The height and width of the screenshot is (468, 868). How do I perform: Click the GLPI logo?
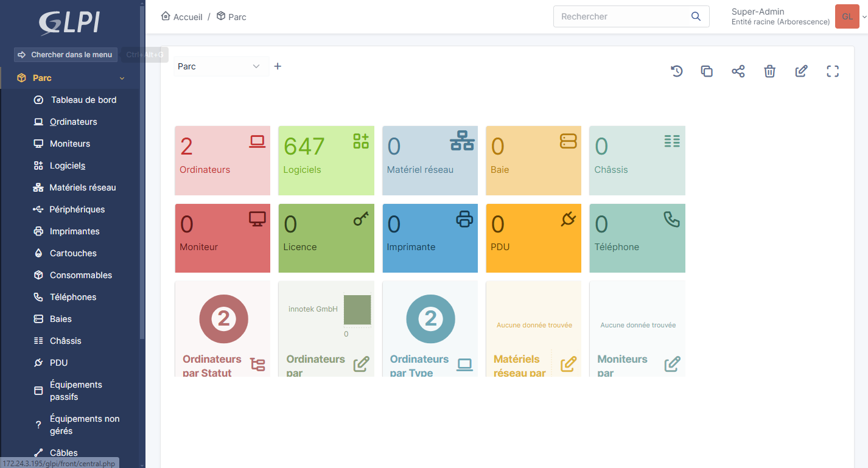69,23
